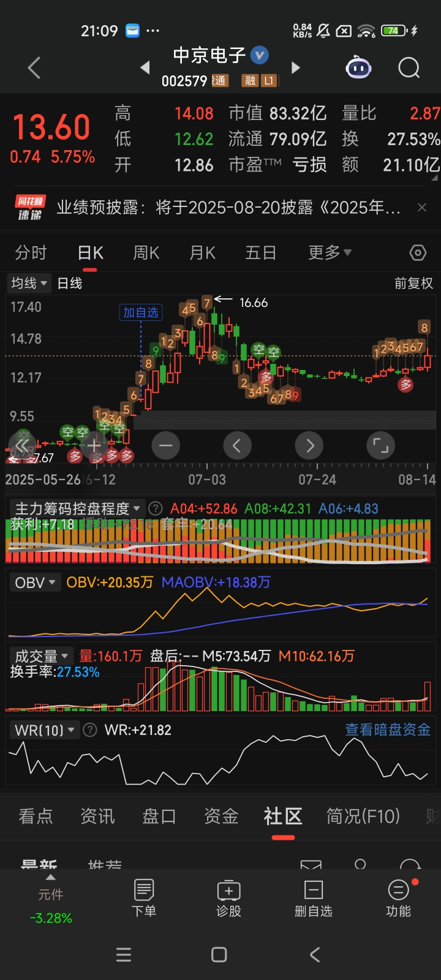Tap the 换 27.53% turnover value
Image resolution: width=441 pixels, height=980 pixels.
pos(413,139)
